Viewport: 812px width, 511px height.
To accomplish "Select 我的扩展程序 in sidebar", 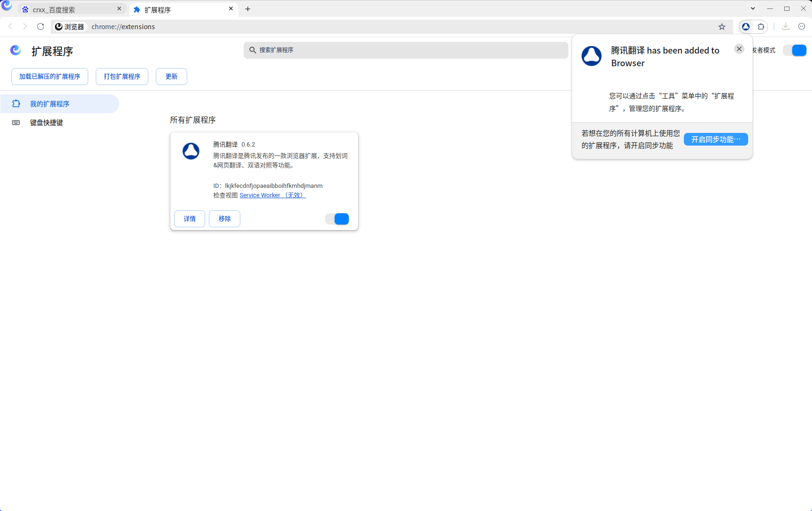I will click(x=60, y=104).
